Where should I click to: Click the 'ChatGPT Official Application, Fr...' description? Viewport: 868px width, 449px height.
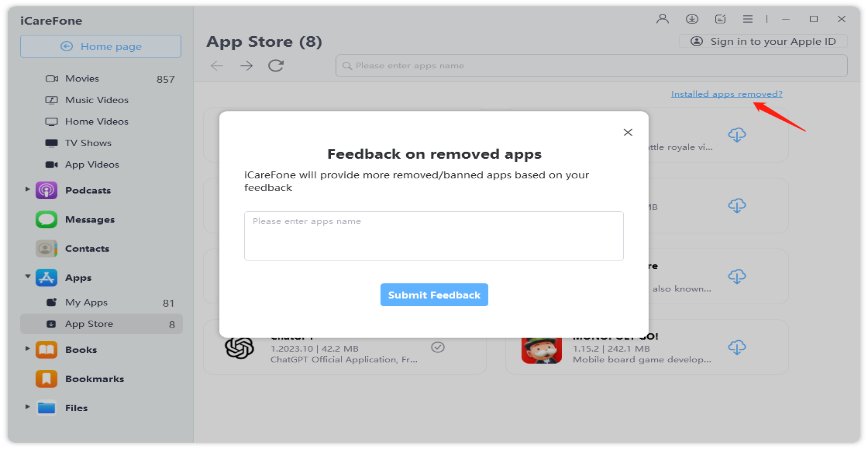(344, 360)
